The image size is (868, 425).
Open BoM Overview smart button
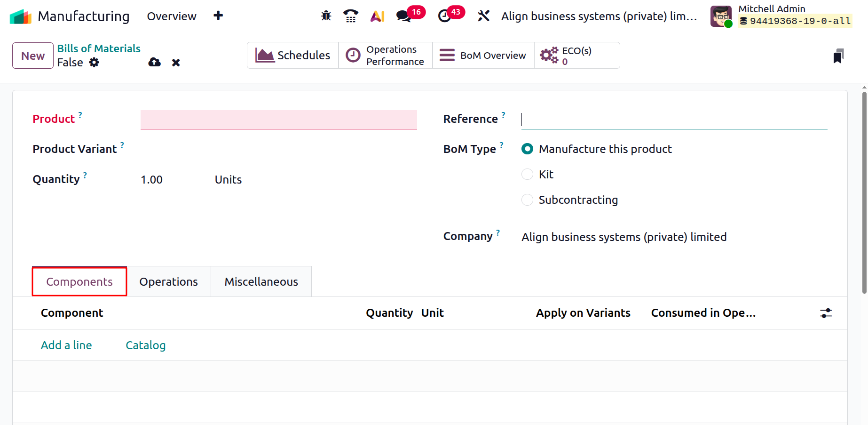point(483,55)
